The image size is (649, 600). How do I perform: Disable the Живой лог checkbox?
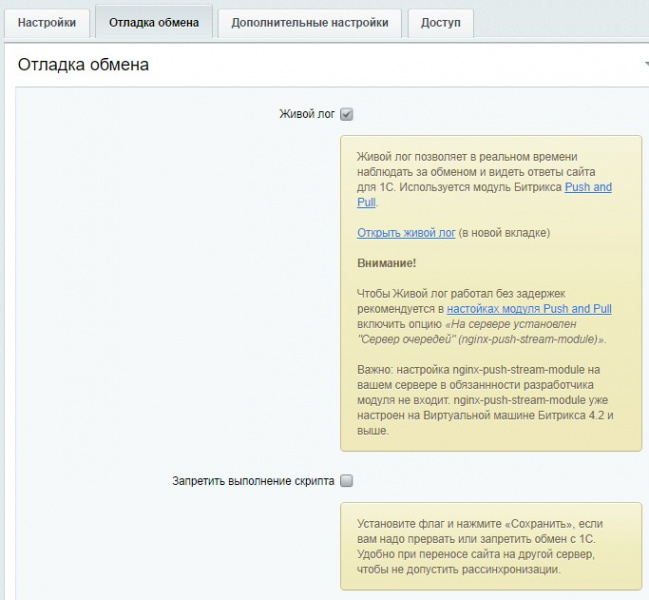[346, 114]
